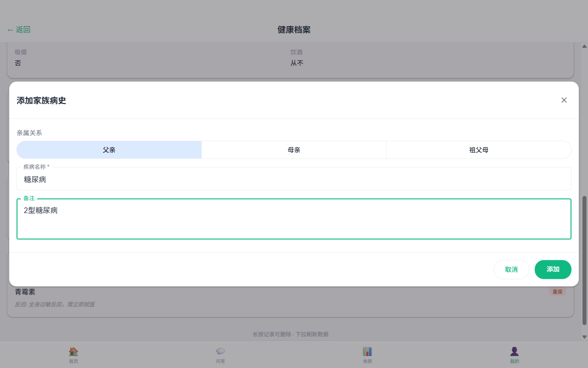Viewport: 588px width, 368px height.
Task: Select the 青霉素 allergy record
Action: pos(25,292)
